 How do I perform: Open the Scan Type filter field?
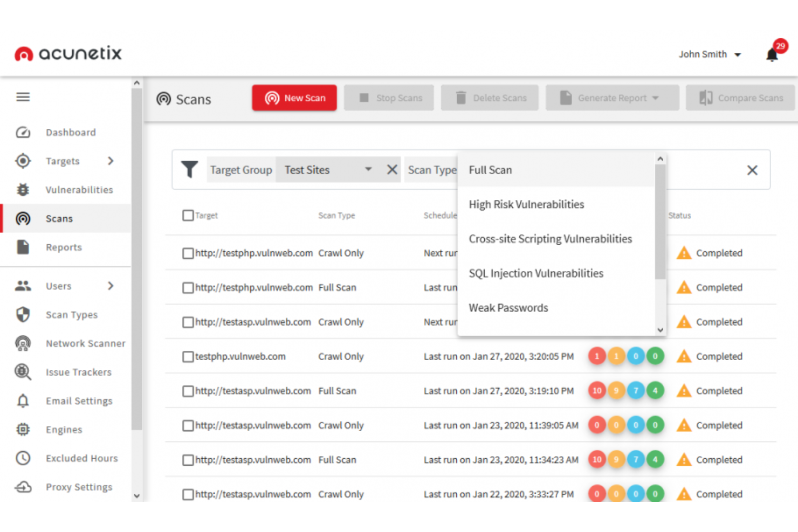pyautogui.click(x=431, y=170)
